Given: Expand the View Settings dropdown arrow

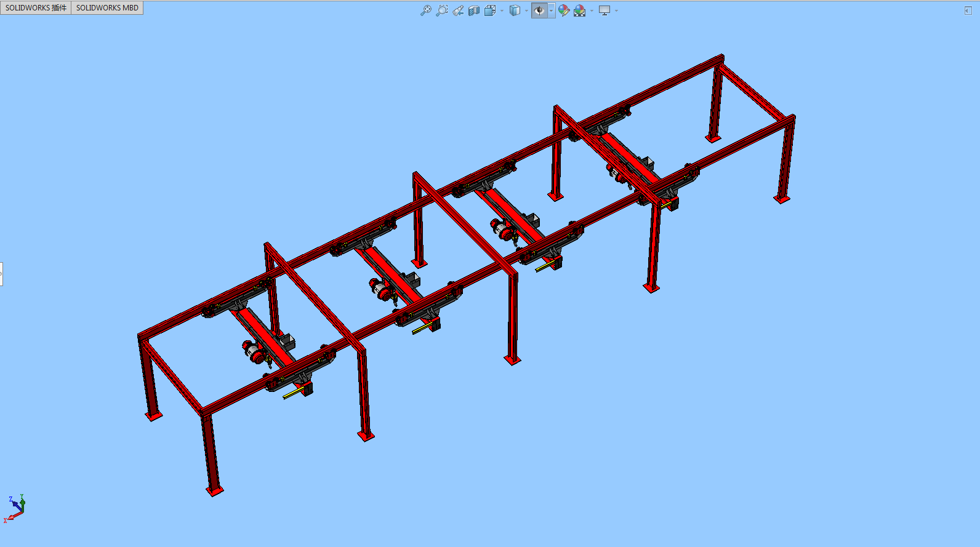Looking at the screenshot, I should [x=616, y=10].
